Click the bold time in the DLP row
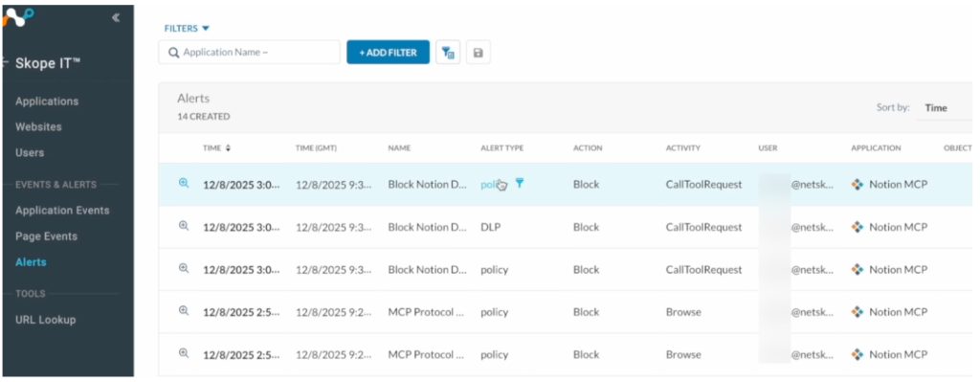This screenshot has height=382, width=980. pyautogui.click(x=241, y=227)
